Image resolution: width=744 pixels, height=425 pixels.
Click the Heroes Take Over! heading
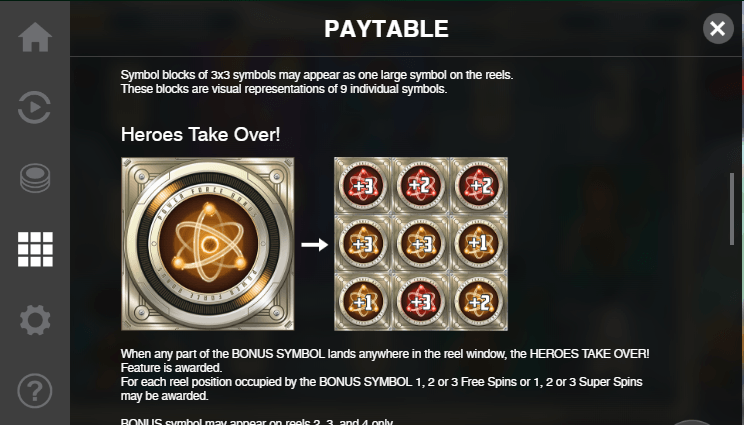pyautogui.click(x=200, y=134)
